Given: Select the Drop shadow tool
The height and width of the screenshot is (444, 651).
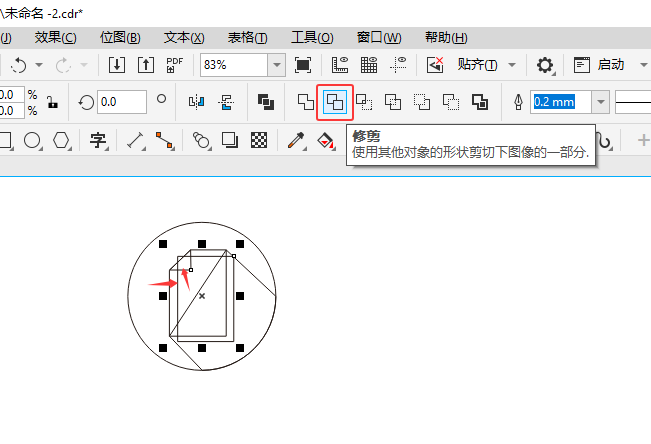Looking at the screenshot, I should pyautogui.click(x=230, y=140).
